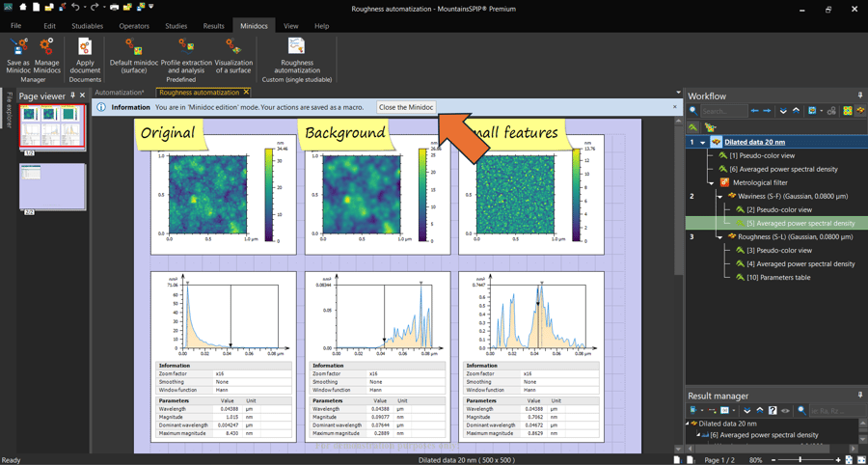This screenshot has width=868, height=465.
Task: Click Workflow search magnifier icon
Action: 693,111
